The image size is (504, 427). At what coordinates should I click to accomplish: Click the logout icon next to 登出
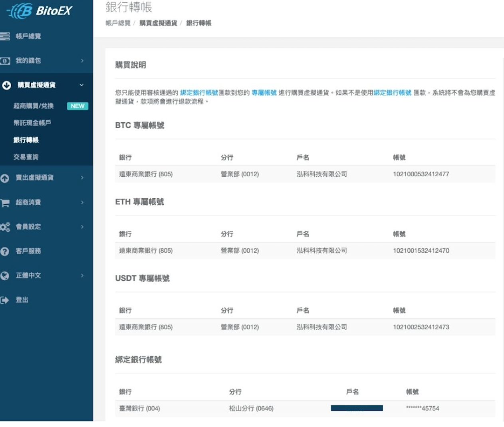(x=5, y=300)
